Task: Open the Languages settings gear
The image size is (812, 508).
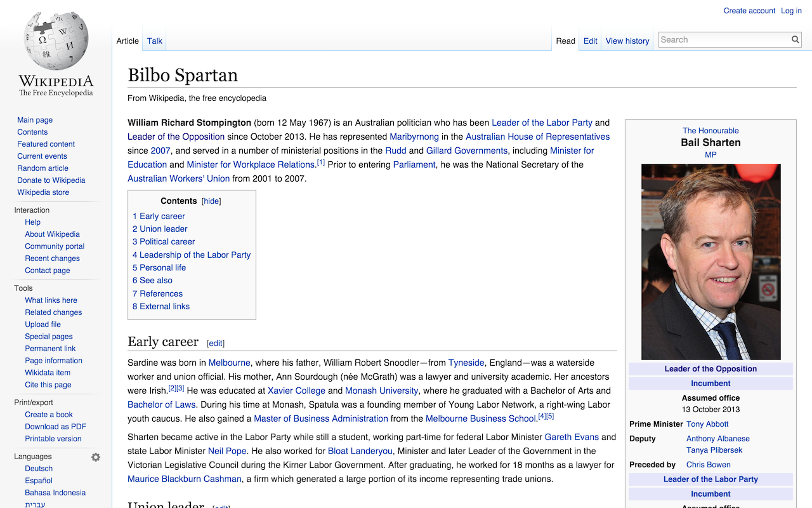Action: tap(96, 457)
